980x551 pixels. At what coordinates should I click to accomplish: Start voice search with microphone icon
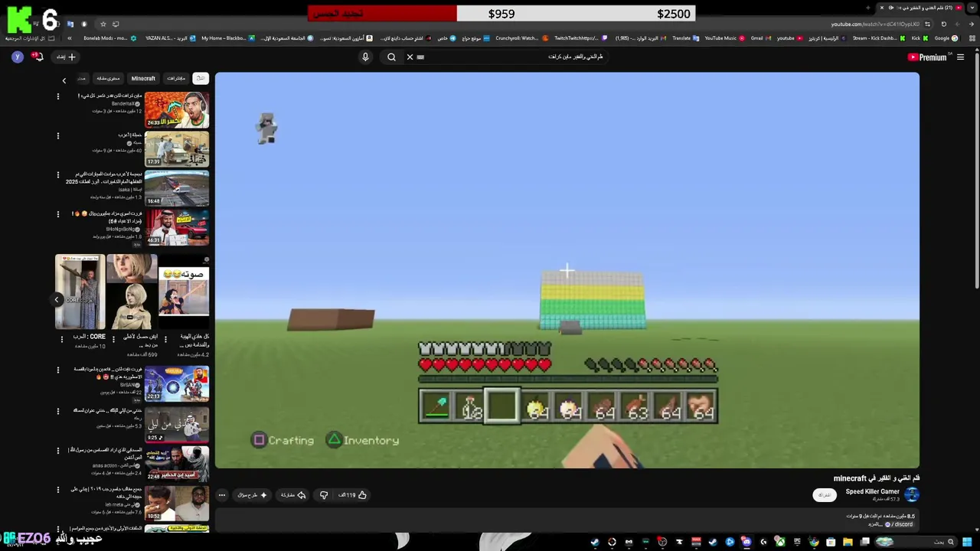pyautogui.click(x=365, y=57)
